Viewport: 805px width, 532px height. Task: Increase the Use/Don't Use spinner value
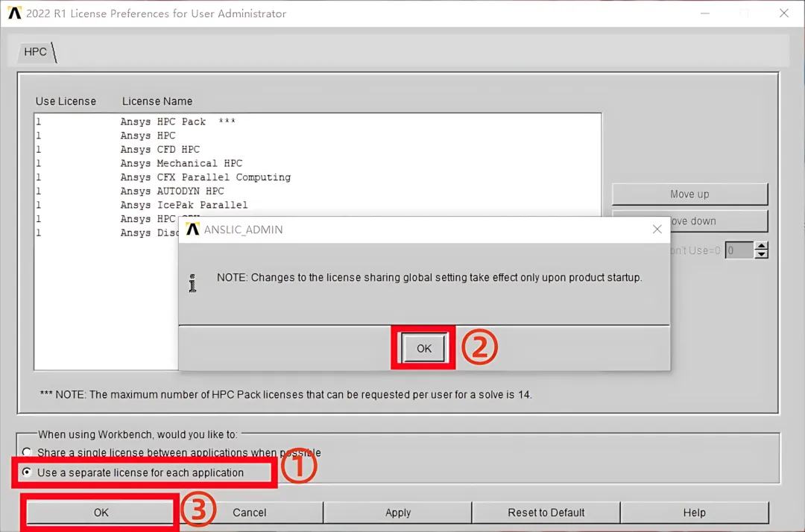(761, 246)
